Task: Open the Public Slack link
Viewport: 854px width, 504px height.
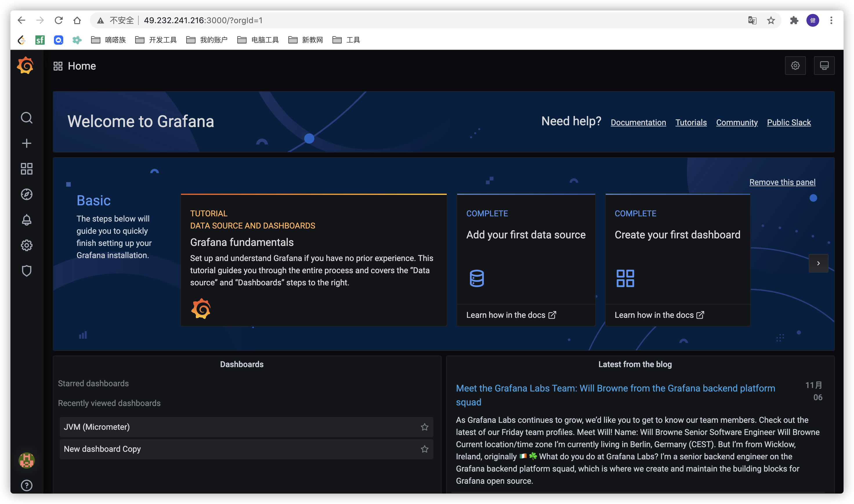Action: 789,122
